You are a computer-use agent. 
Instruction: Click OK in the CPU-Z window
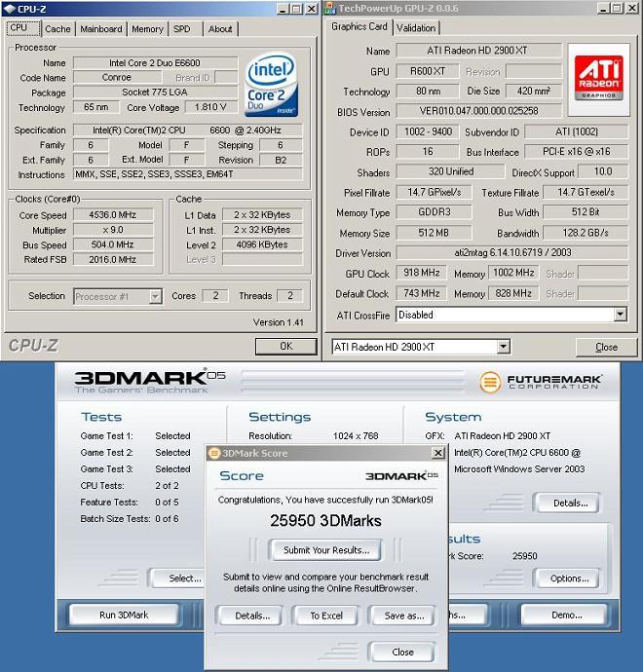[x=285, y=347]
